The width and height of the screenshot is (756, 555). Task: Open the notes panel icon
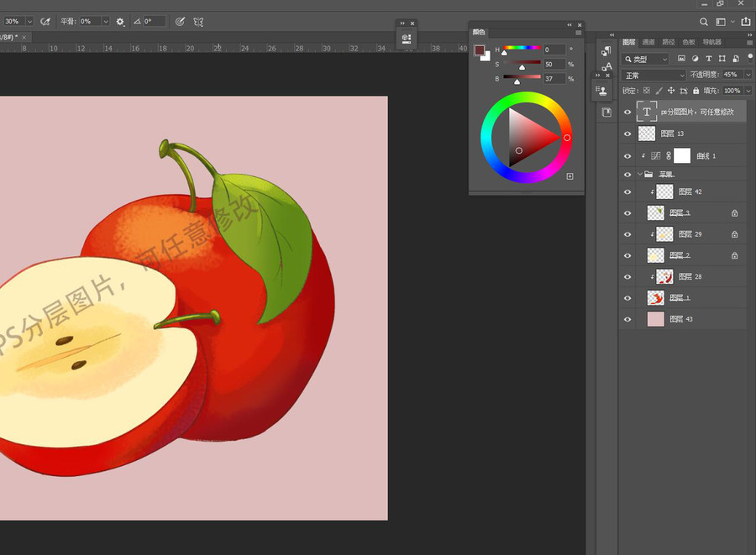(606, 113)
